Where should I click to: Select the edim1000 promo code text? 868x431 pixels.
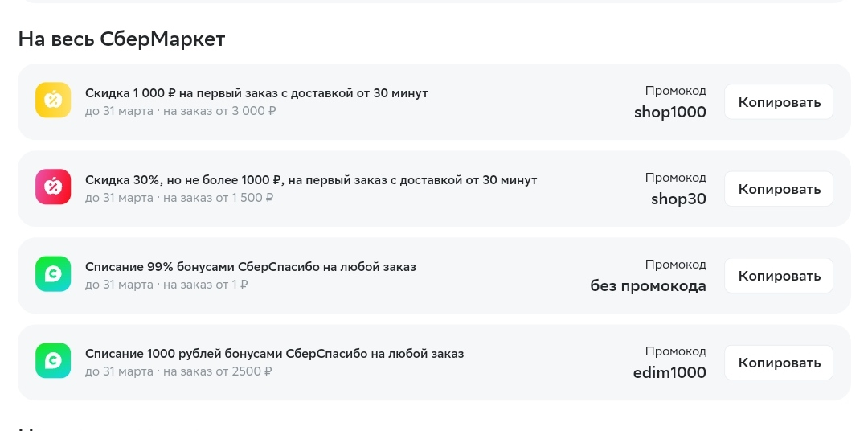click(x=669, y=373)
